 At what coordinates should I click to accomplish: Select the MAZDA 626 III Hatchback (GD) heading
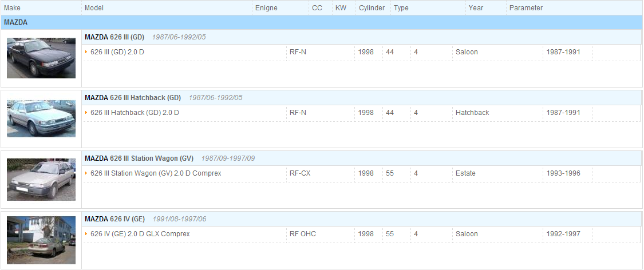[133, 98]
